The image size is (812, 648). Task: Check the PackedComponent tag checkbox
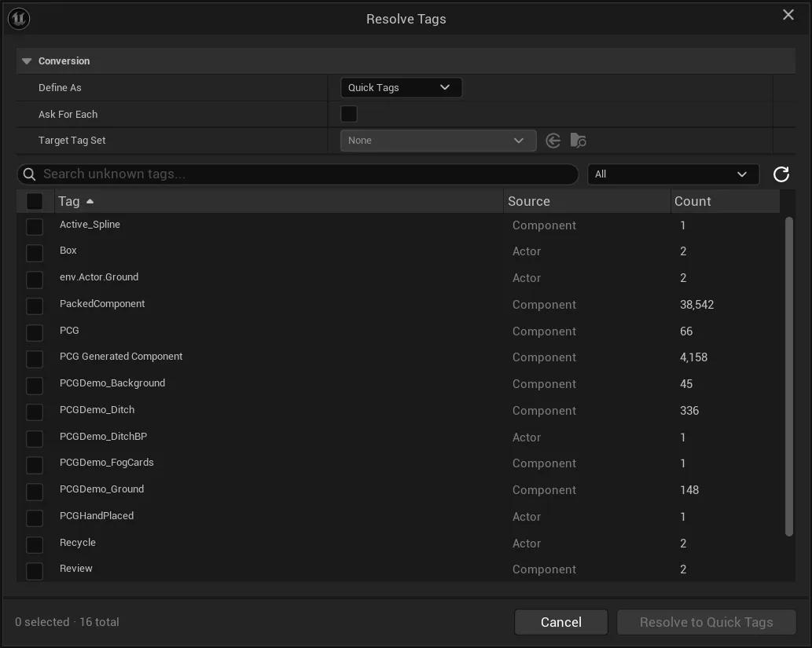pos(35,306)
